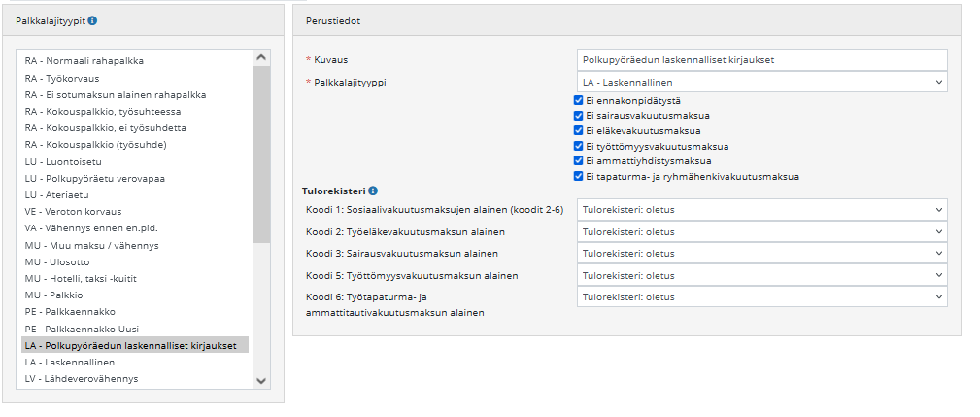Pick LV - Lähdeverovähennys list entry
The width and height of the screenshot is (980, 417).
tap(82, 378)
